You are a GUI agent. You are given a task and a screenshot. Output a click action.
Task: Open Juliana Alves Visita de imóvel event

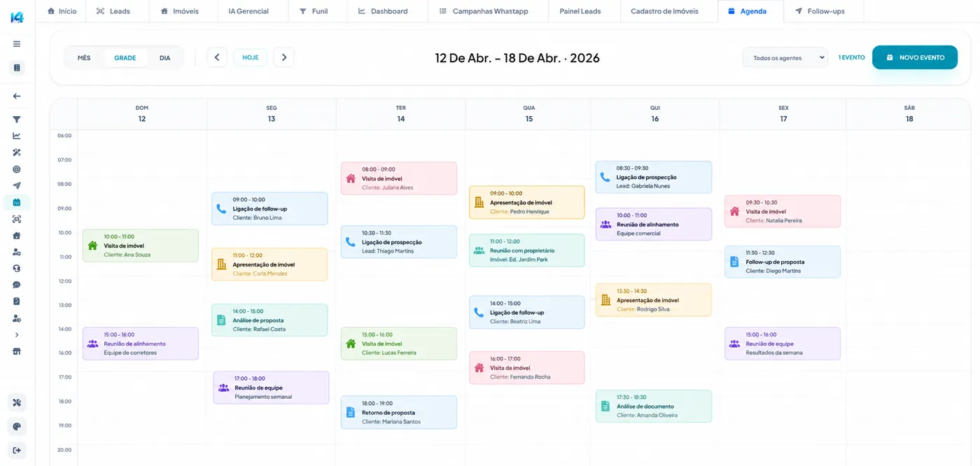pos(399,178)
